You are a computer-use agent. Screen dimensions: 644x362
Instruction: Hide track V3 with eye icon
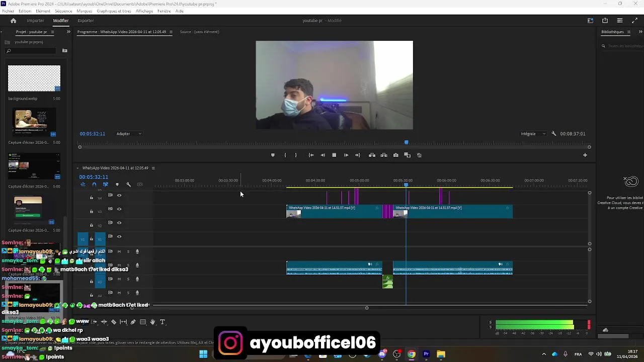[x=119, y=209]
